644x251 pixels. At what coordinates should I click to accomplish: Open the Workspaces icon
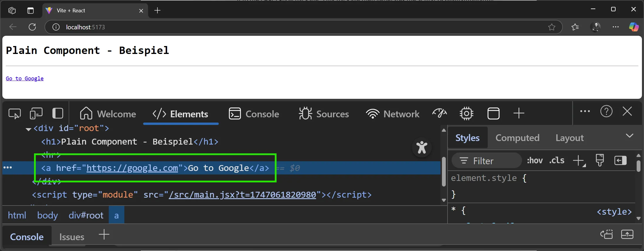pos(12,11)
